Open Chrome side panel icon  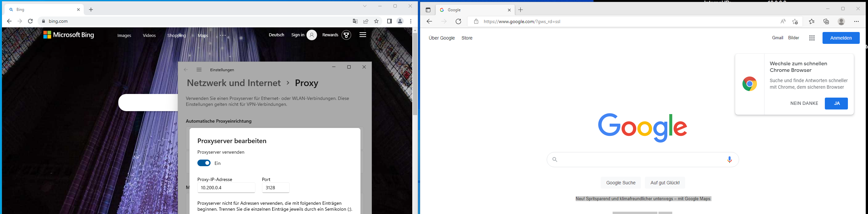[389, 21]
